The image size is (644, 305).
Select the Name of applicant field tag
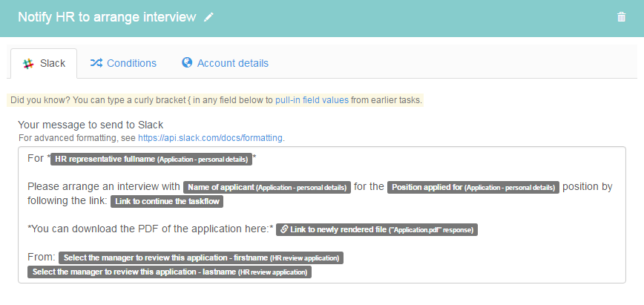click(267, 188)
